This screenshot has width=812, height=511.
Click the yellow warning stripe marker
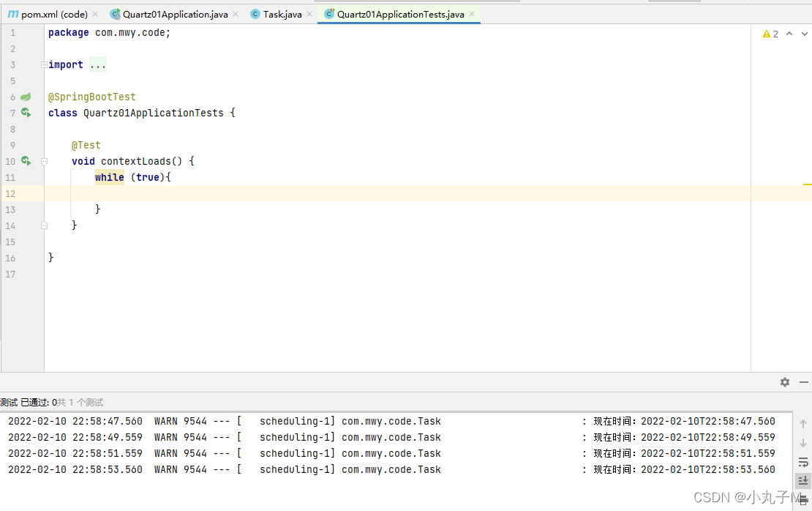point(808,184)
